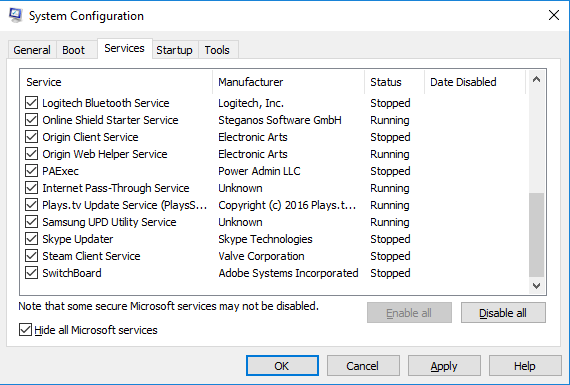The width and height of the screenshot is (570, 385).
Task: Toggle Hide all Microsoft services checkbox
Action: pos(25,330)
